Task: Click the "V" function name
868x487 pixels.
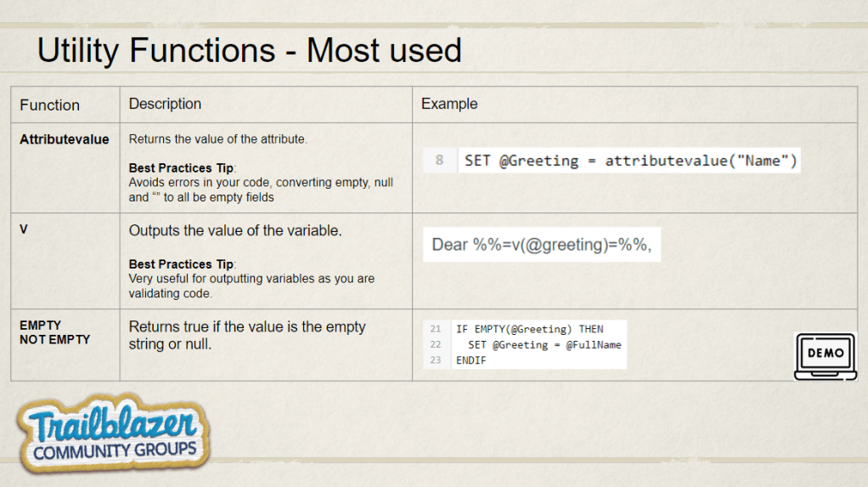Action: tap(24, 229)
